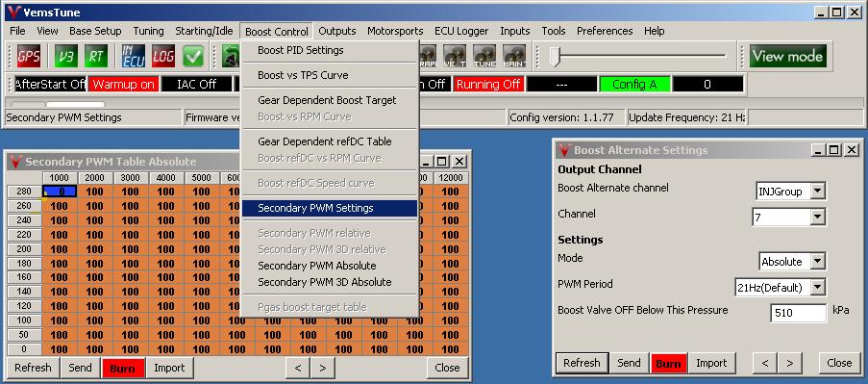Click previous arrow in Secondary PWM Table window
Image resolution: width=868 pixels, height=384 pixels.
click(298, 368)
